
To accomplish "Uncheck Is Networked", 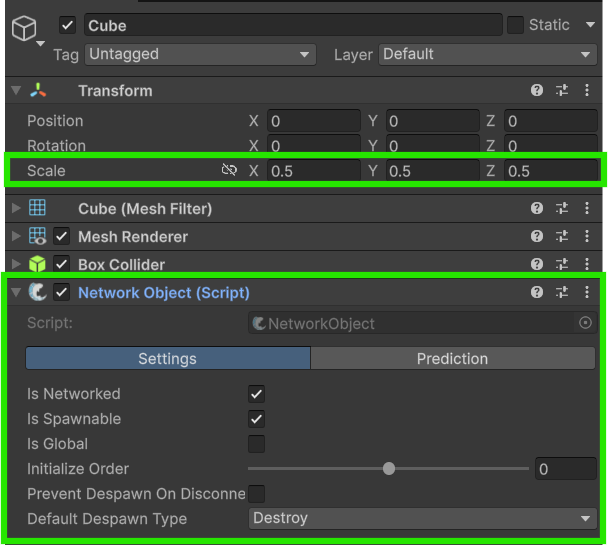I will tap(256, 394).
